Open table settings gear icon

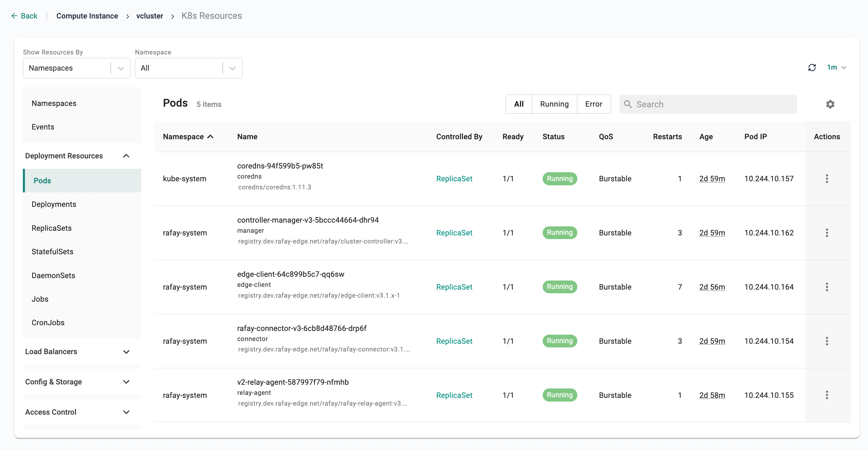[x=830, y=104]
